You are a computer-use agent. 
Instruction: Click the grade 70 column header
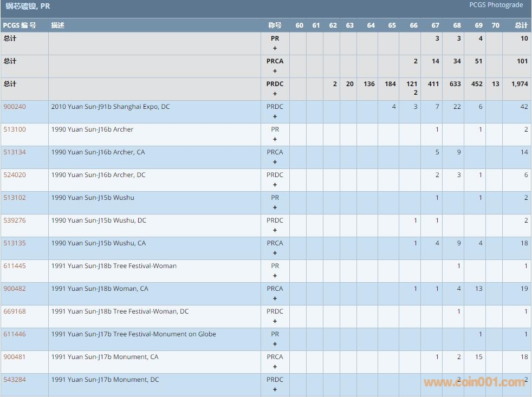(495, 25)
